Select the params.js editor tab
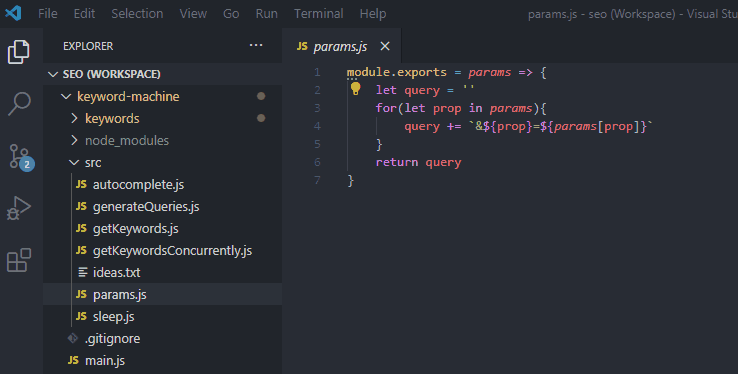738x374 pixels. pos(341,46)
